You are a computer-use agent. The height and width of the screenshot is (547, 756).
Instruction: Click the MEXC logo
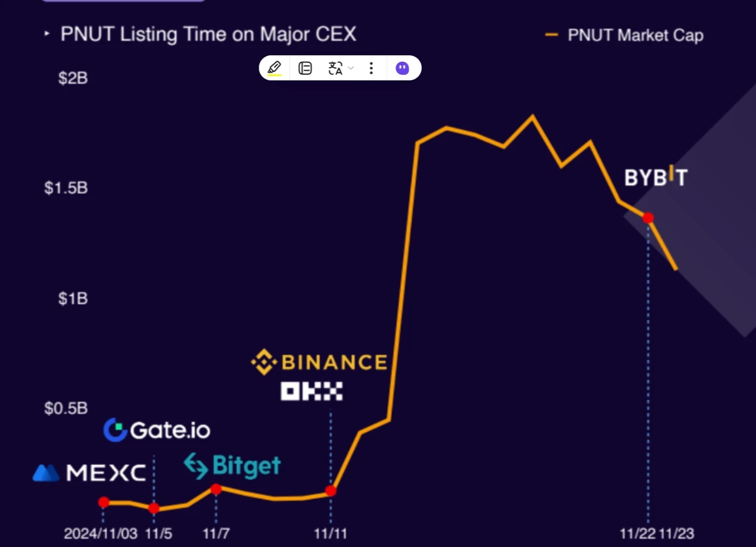tap(89, 473)
